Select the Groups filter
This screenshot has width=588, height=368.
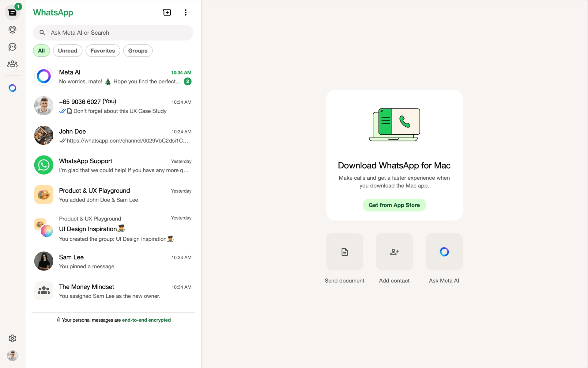pyautogui.click(x=138, y=51)
